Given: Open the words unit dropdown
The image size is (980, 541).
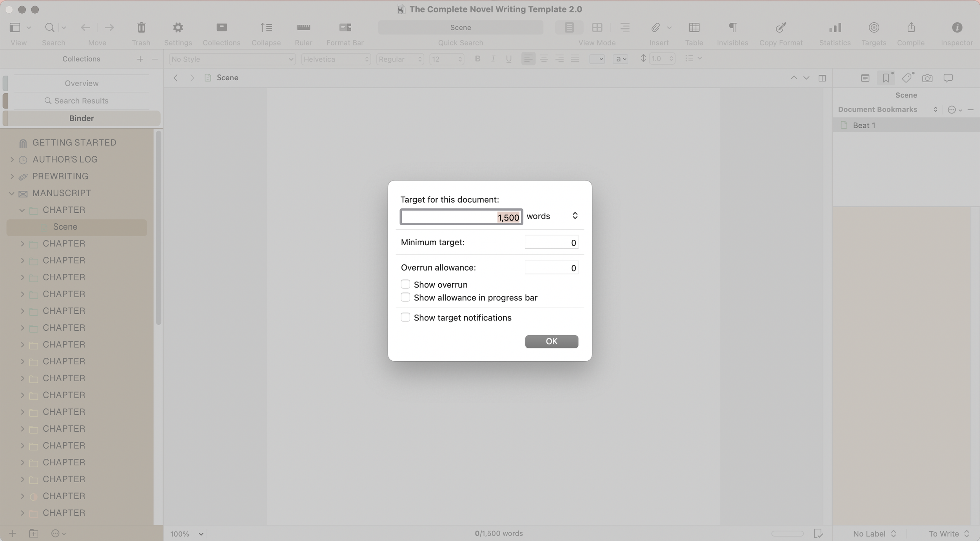Looking at the screenshot, I should coord(552,216).
